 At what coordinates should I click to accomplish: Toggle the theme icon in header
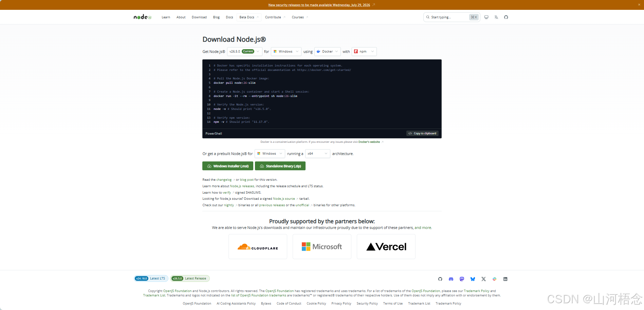486,17
